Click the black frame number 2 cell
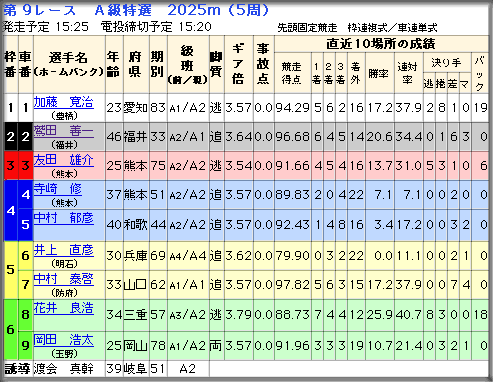The height and width of the screenshot is (382, 493). point(11,136)
